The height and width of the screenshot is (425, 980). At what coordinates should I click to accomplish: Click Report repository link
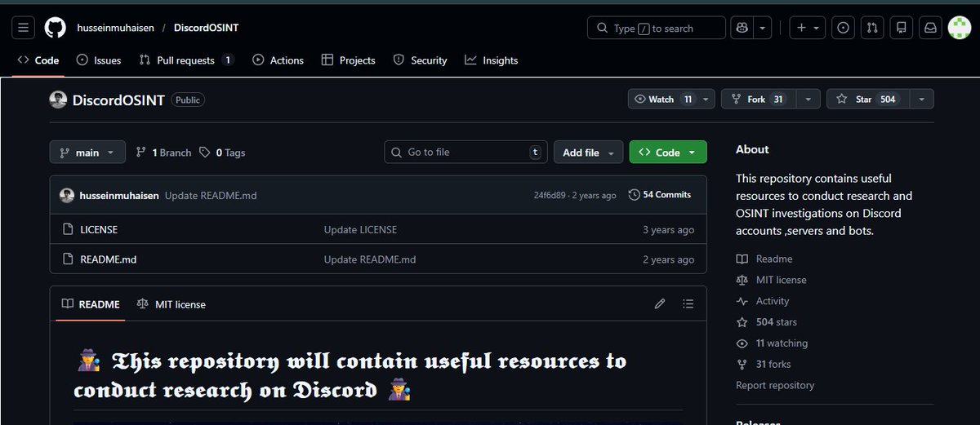[x=775, y=385]
